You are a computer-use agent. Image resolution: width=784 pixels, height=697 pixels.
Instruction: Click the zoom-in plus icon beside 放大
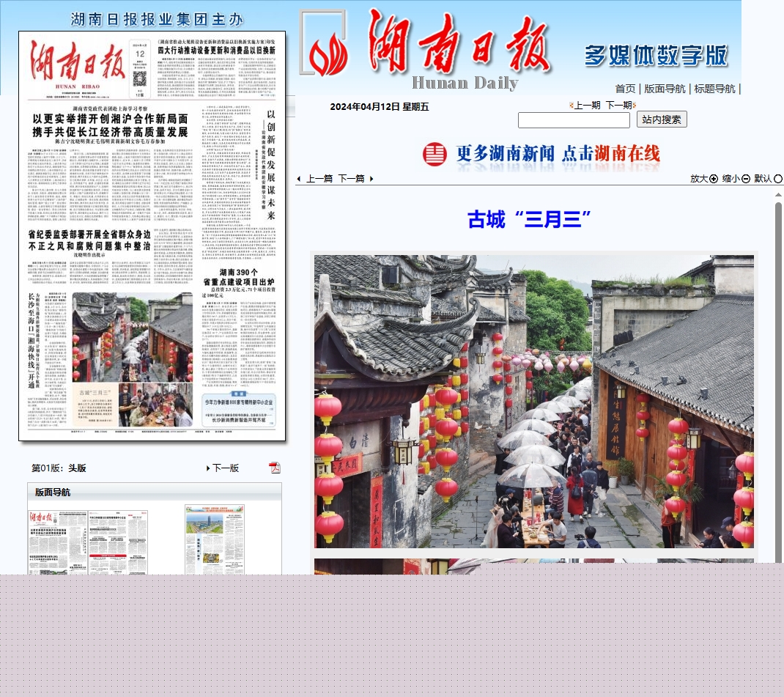click(714, 179)
